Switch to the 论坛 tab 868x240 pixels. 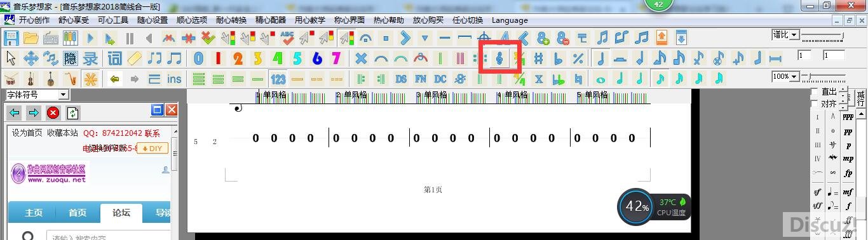pos(121,213)
